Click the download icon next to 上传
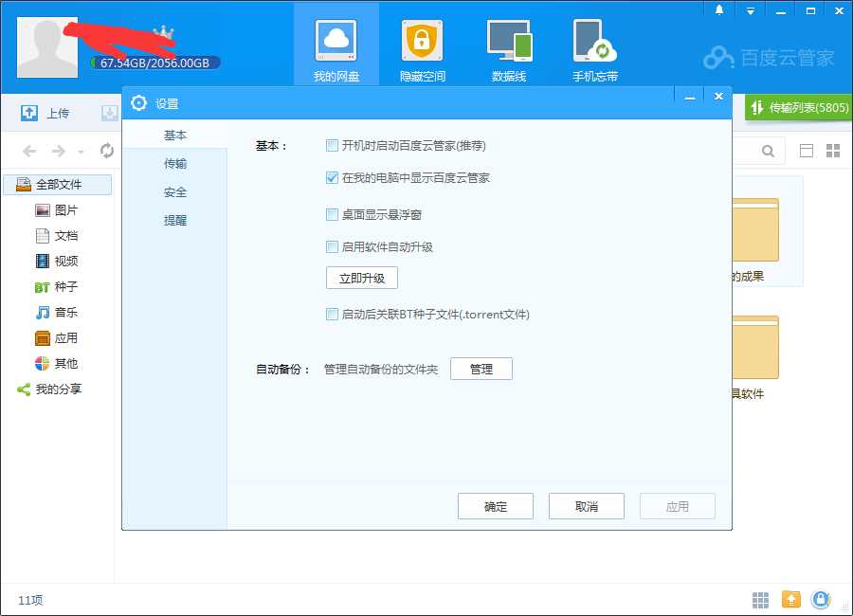853x616 pixels. pos(110,113)
